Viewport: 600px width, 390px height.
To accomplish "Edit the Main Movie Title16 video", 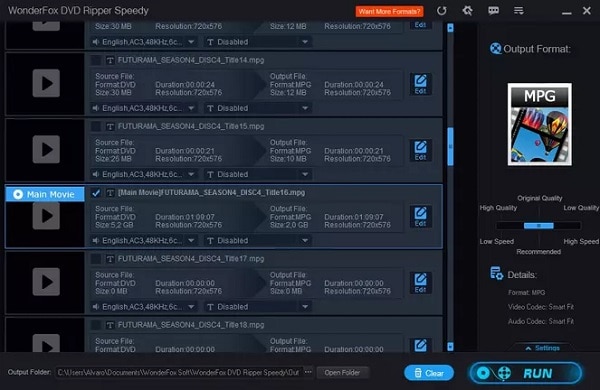I will coord(421,217).
